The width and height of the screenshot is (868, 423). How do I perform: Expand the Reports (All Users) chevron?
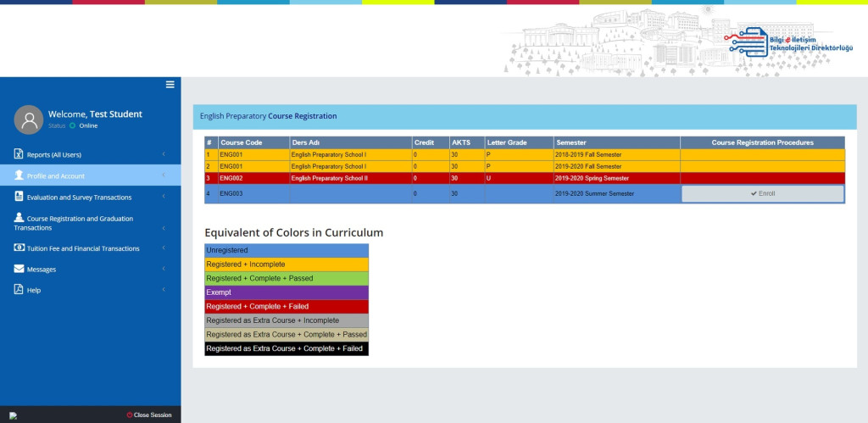click(163, 154)
